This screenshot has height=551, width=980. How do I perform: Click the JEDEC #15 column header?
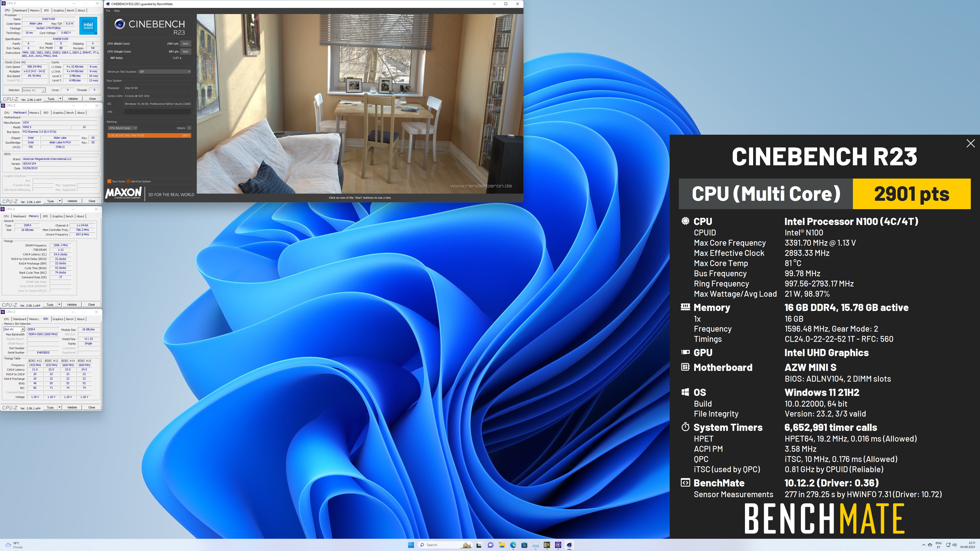[x=84, y=360]
